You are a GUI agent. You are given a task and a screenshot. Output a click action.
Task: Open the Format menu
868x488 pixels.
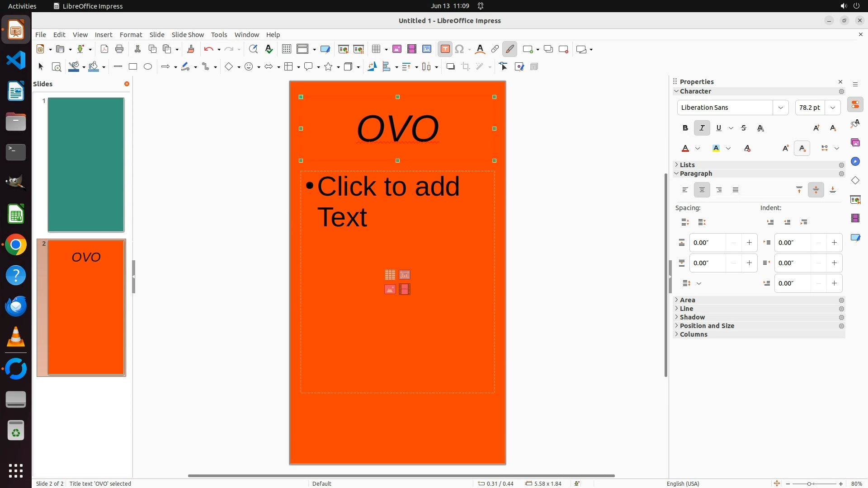[x=131, y=35]
